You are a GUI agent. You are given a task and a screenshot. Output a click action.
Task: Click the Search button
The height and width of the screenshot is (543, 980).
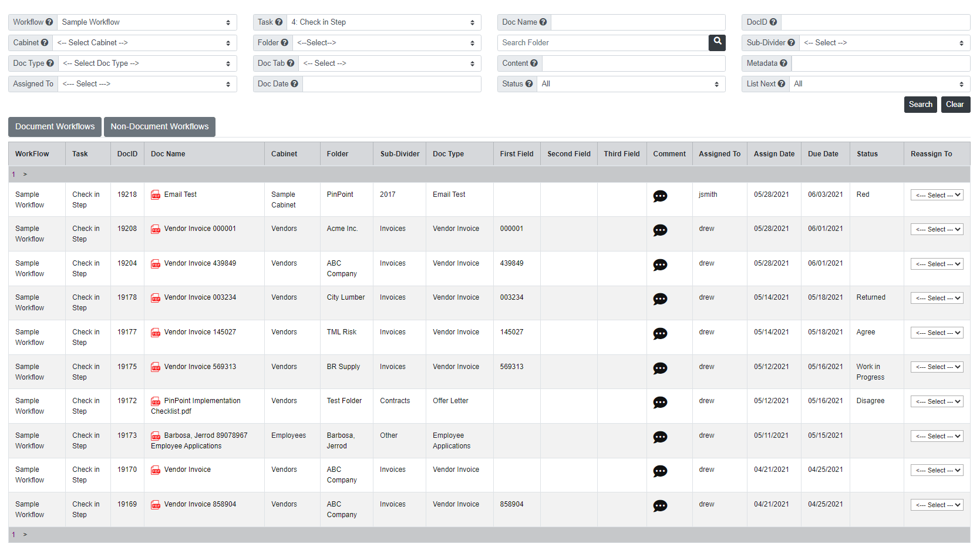(x=920, y=105)
